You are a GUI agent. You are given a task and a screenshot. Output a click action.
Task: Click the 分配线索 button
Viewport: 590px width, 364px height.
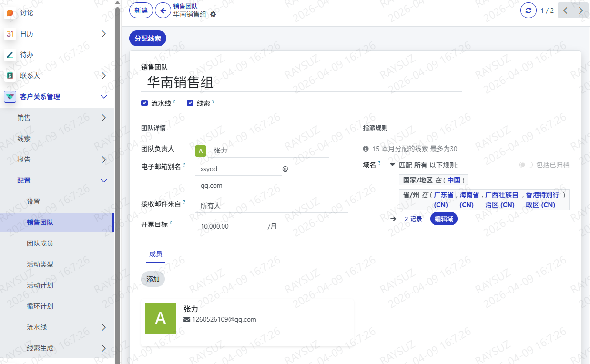tap(148, 38)
